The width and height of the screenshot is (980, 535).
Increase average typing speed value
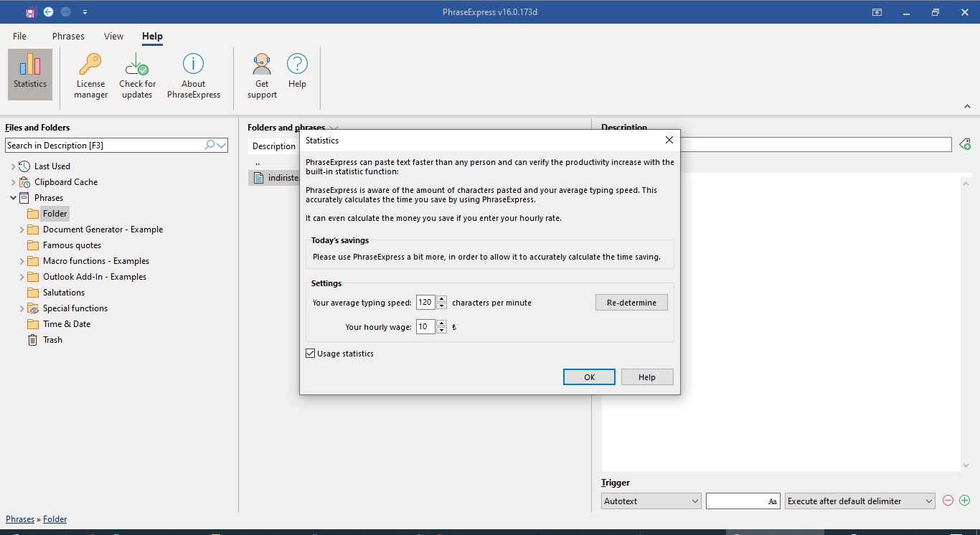[442, 299]
